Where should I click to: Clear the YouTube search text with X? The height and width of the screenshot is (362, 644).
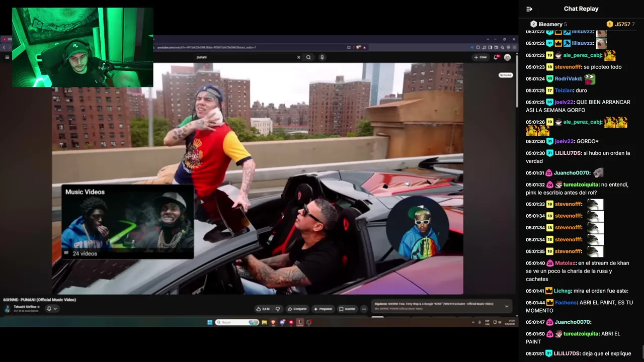click(298, 57)
